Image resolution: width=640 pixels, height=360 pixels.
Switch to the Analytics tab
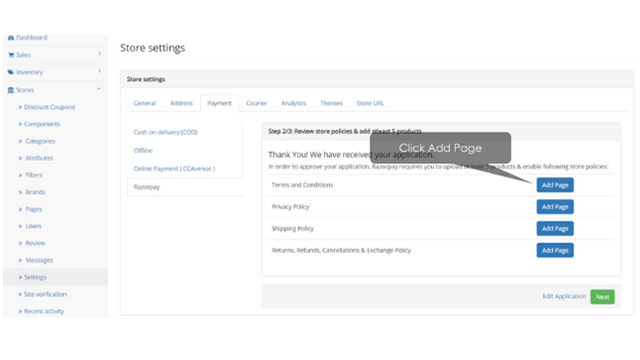point(293,103)
